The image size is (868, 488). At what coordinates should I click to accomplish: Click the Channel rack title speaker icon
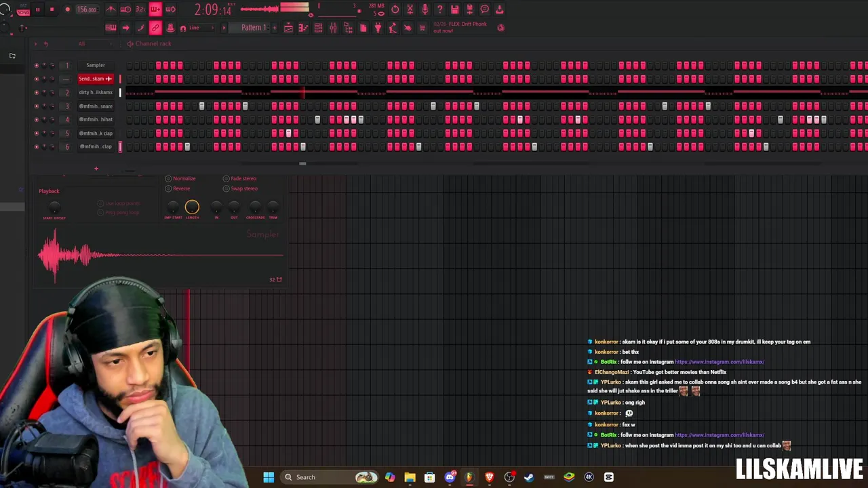pyautogui.click(x=130, y=43)
